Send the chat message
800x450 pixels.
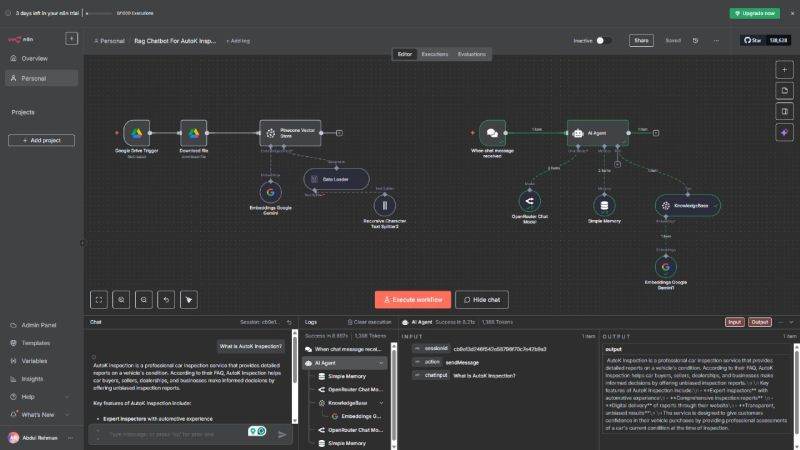[x=282, y=435]
